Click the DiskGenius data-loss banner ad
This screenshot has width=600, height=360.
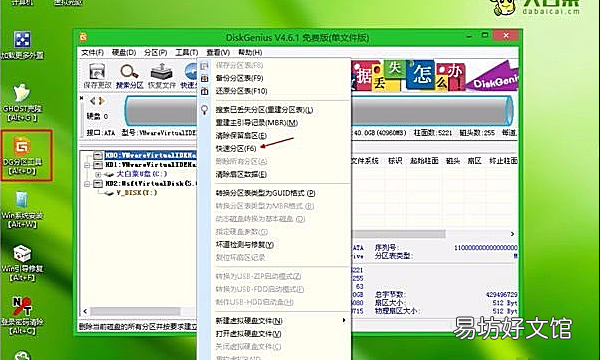click(x=435, y=75)
